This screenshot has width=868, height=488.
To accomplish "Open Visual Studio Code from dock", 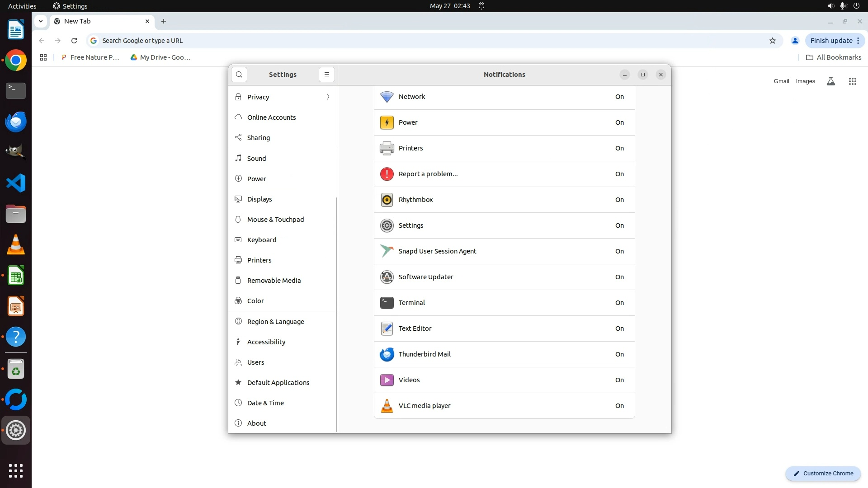I will (x=16, y=183).
